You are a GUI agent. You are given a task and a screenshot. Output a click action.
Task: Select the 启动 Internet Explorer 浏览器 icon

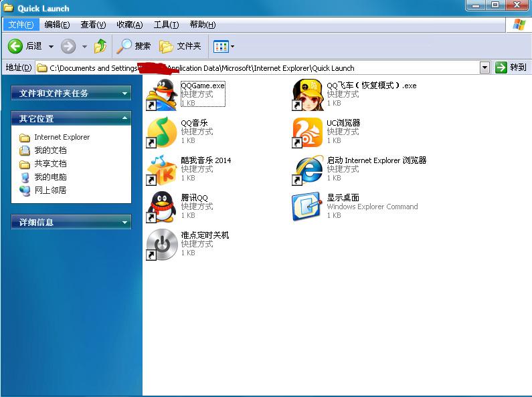click(308, 170)
